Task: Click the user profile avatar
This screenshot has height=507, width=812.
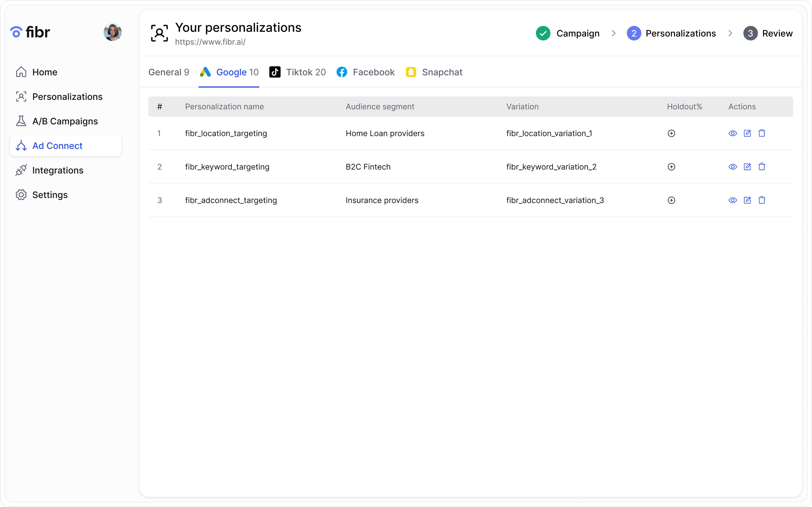Action: click(x=112, y=32)
